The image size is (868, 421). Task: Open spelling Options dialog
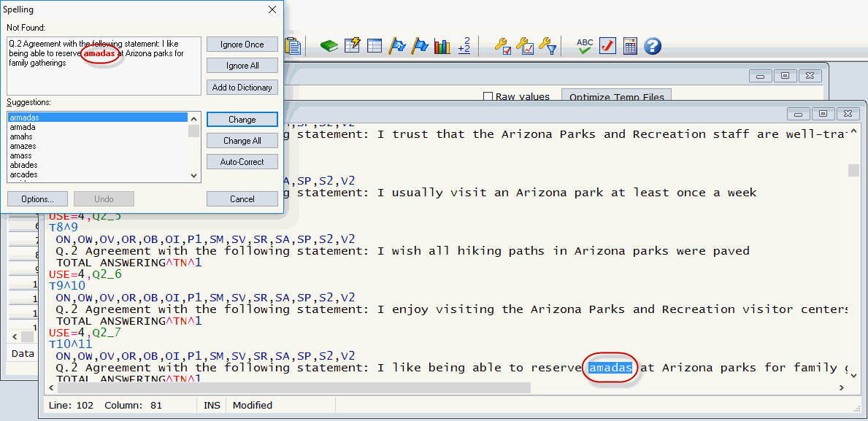(37, 198)
